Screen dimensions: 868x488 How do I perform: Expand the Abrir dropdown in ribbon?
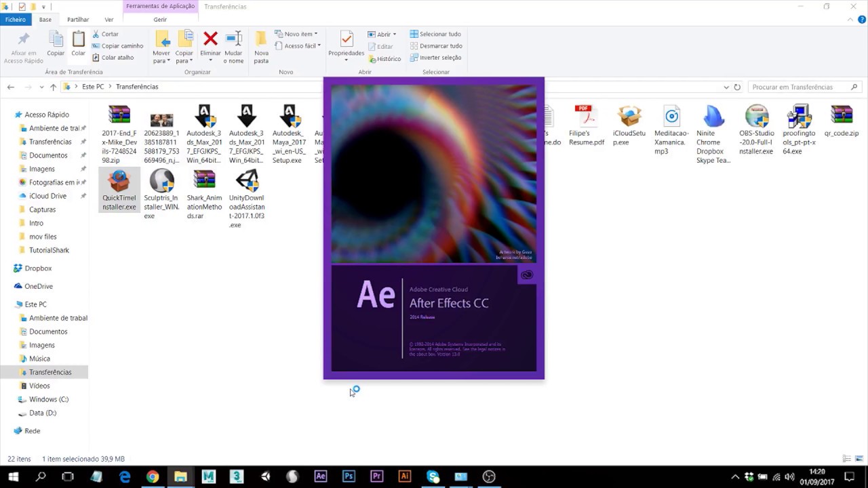tap(382, 35)
